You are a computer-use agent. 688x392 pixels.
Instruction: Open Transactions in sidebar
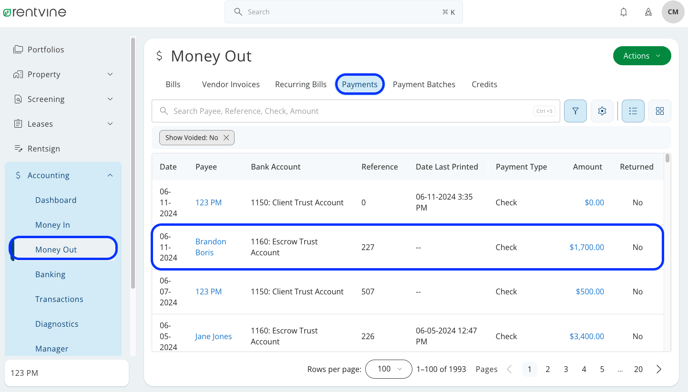tap(59, 299)
